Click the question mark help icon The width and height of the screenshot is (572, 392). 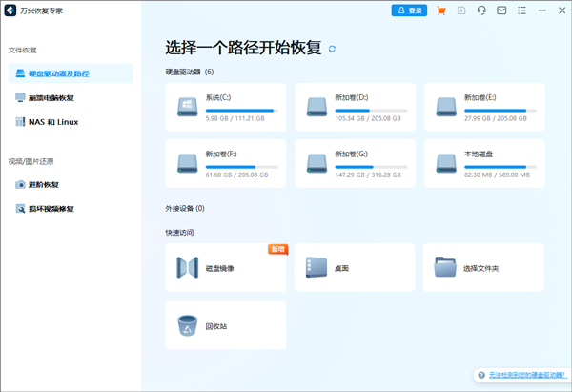[481, 375]
